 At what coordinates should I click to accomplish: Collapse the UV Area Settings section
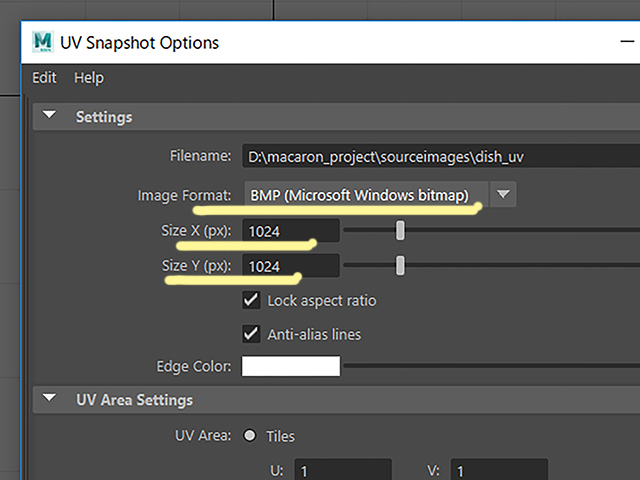49,398
